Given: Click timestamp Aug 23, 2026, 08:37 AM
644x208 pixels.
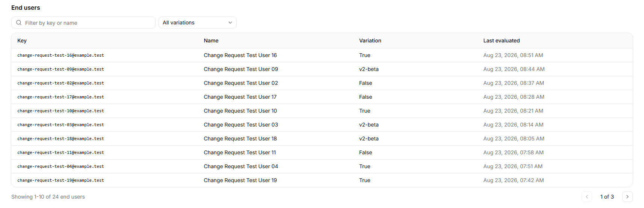Looking at the screenshot, I should pyautogui.click(x=514, y=83).
